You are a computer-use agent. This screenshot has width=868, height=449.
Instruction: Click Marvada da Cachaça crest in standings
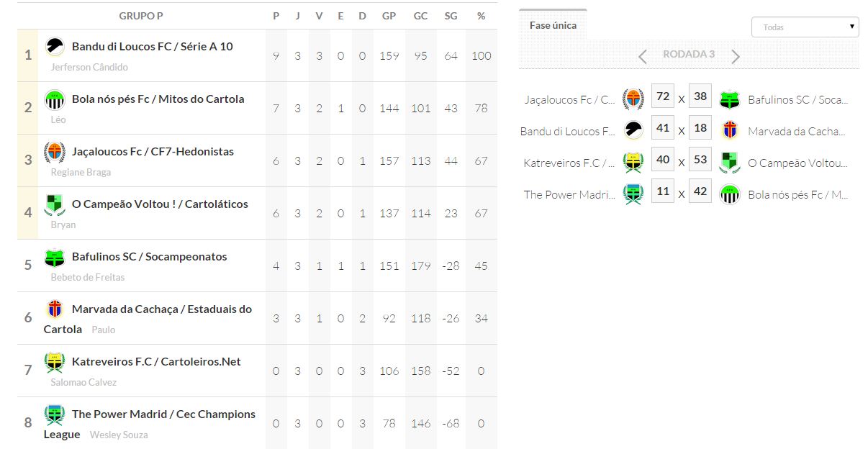[54, 309]
